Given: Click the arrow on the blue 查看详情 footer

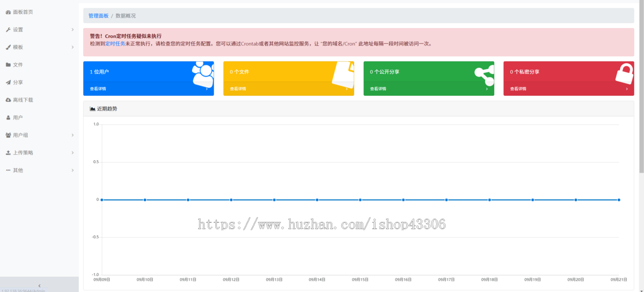Looking at the screenshot, I should tap(207, 89).
